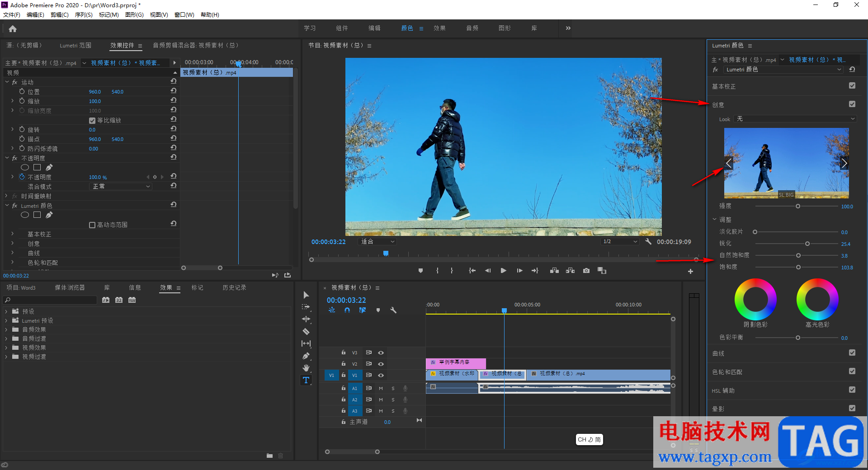Add a marker in program monitor
Viewport: 868px width, 470px height.
420,271
